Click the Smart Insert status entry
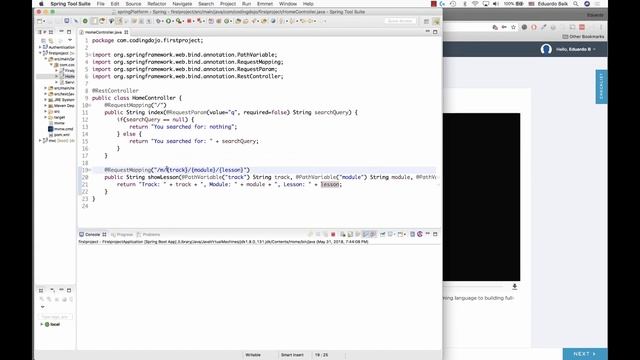The height and width of the screenshot is (360, 640). point(292,355)
